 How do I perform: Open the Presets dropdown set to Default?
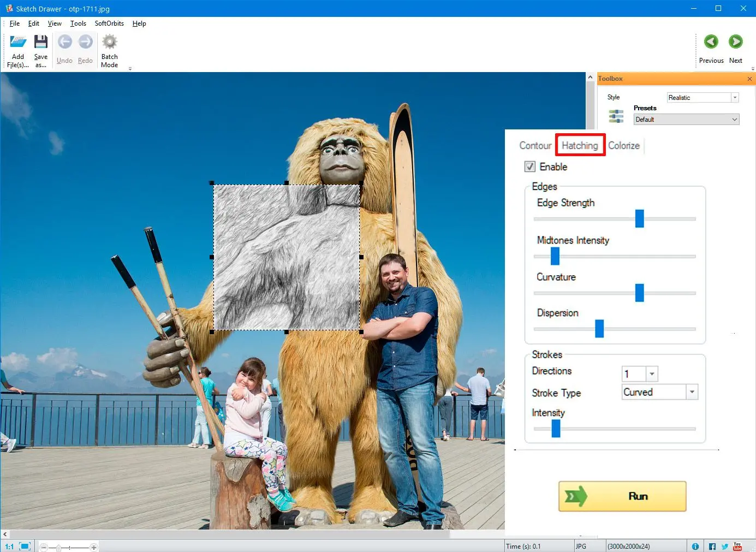pos(686,119)
